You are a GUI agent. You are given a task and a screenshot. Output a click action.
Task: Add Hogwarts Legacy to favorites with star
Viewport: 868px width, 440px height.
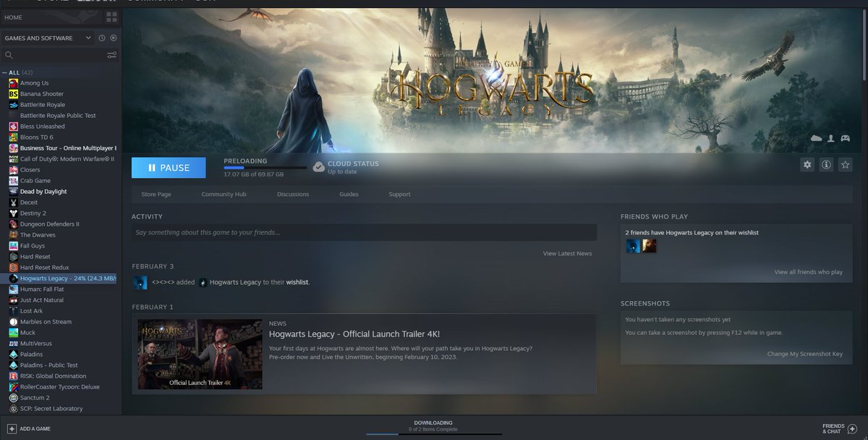click(x=845, y=165)
